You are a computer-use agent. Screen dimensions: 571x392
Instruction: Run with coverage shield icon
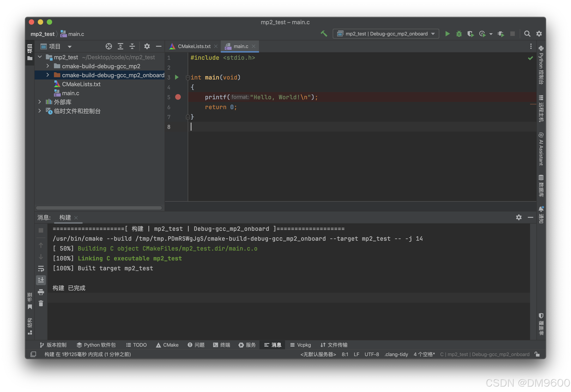tap(470, 34)
